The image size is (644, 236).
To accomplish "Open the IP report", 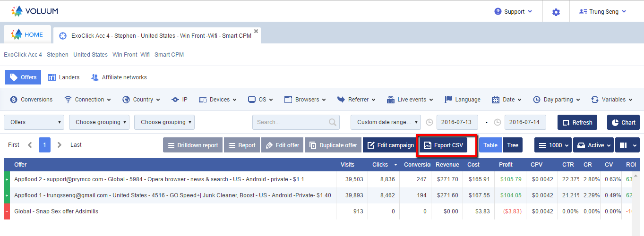I will tap(179, 100).
